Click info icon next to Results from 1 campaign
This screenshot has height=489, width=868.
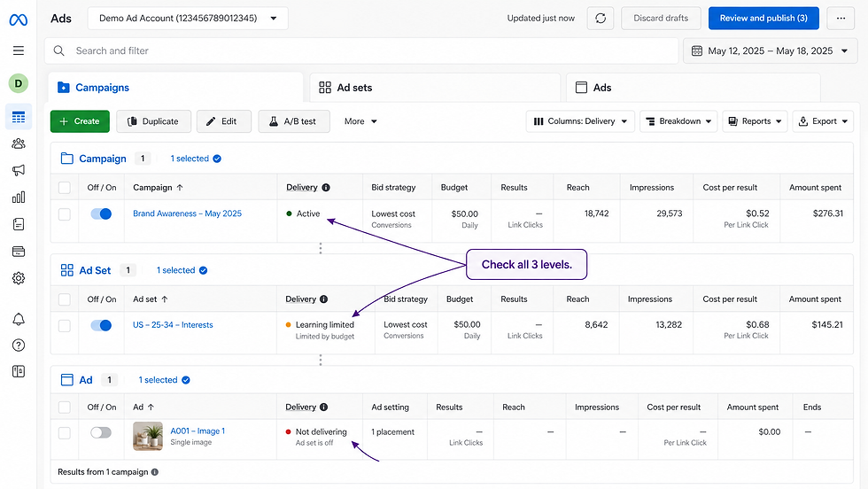(x=155, y=472)
